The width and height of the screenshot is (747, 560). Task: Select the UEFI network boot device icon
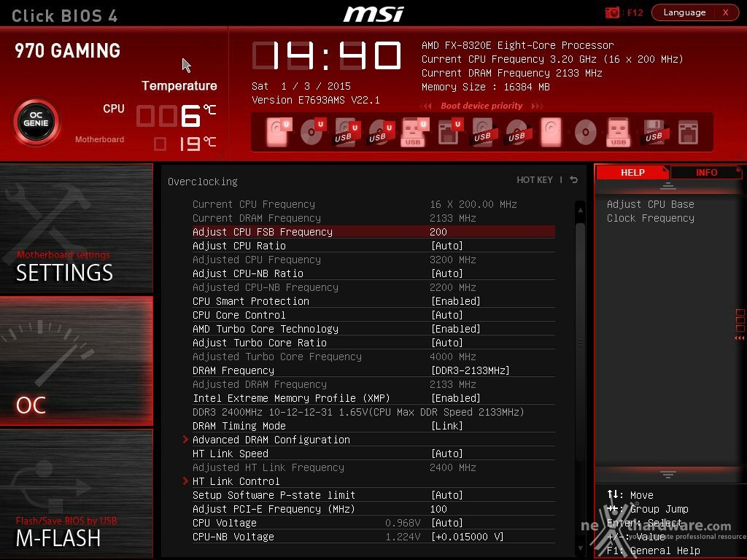click(449, 132)
